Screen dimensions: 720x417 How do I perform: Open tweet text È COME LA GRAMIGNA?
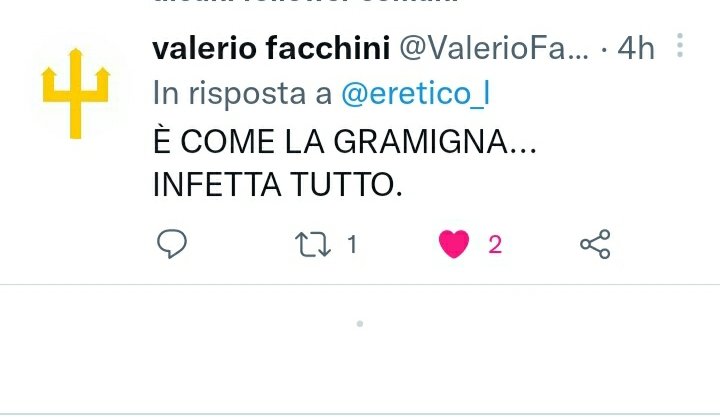(x=344, y=141)
